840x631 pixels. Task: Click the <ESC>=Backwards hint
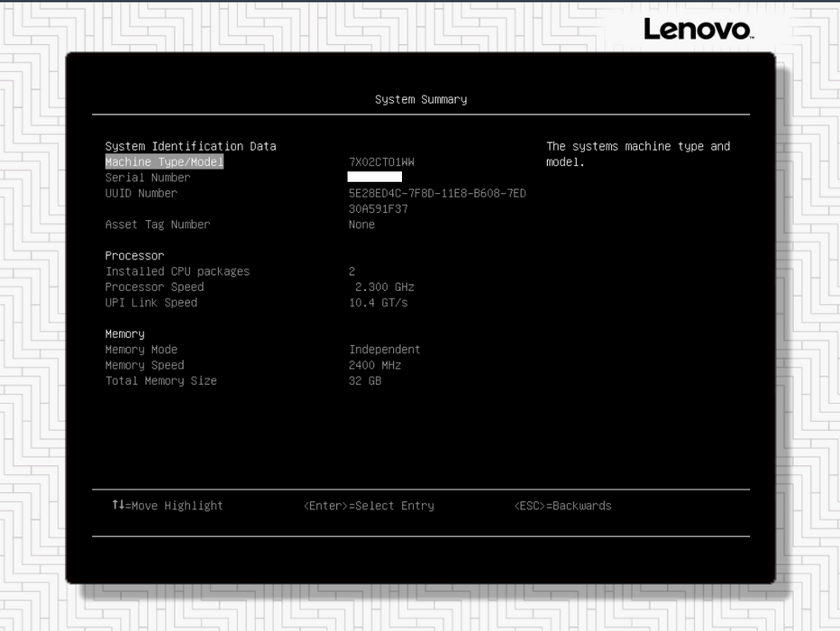[x=562, y=506]
